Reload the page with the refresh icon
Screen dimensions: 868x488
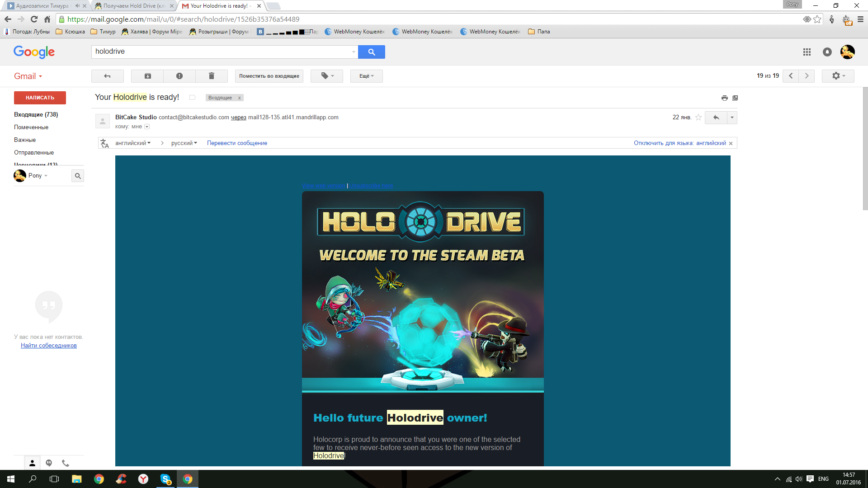(x=34, y=19)
